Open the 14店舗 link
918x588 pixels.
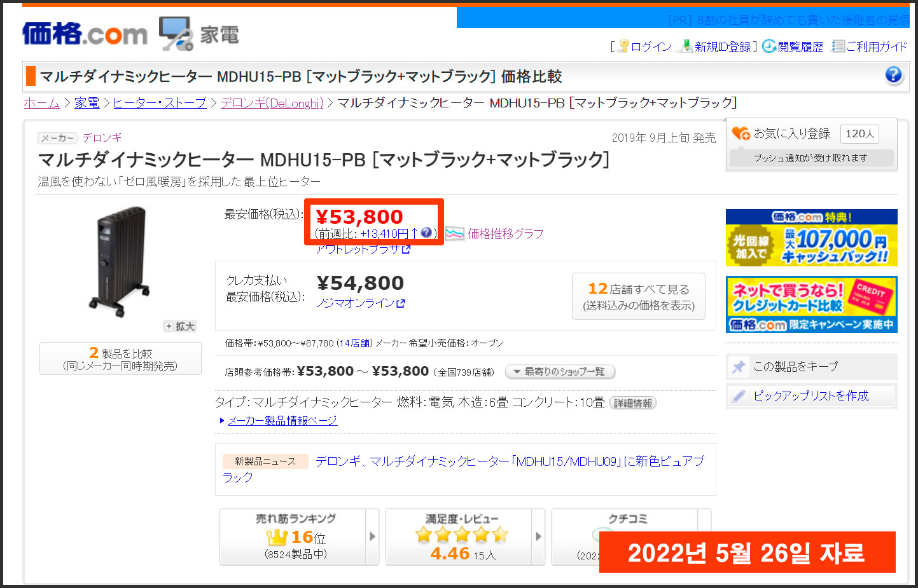(356, 343)
